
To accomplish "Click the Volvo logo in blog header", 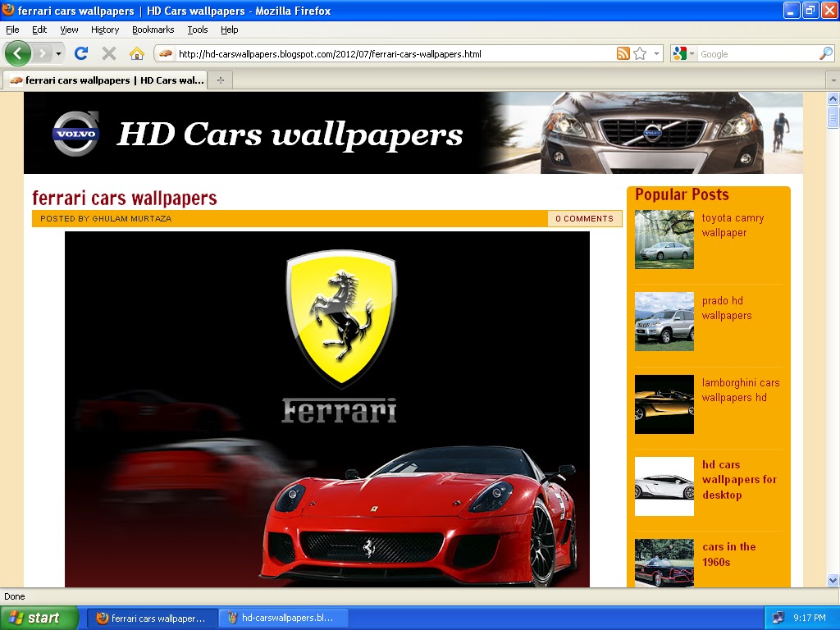I will tap(75, 134).
